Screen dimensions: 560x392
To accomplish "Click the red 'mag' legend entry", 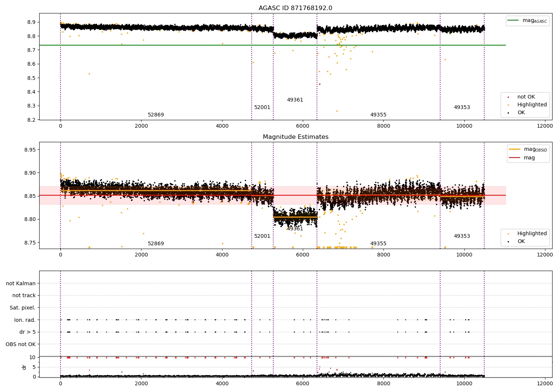I will coord(522,158).
